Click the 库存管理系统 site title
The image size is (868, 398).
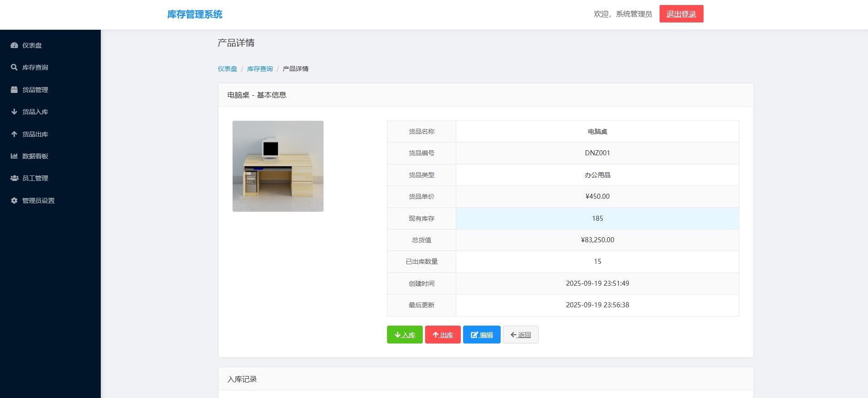coord(195,14)
